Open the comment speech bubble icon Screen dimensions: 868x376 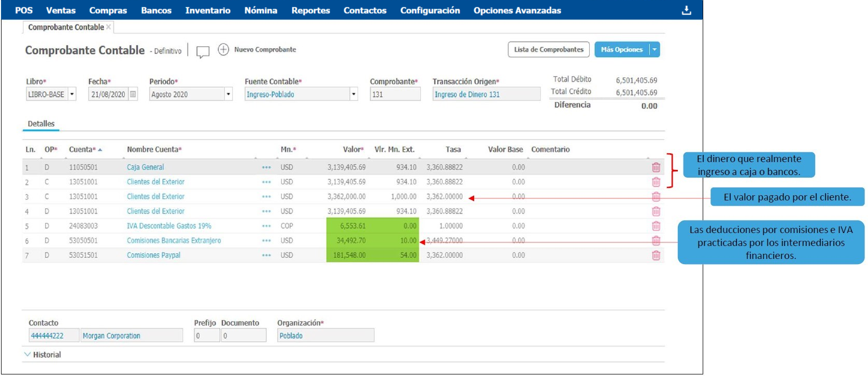(203, 51)
